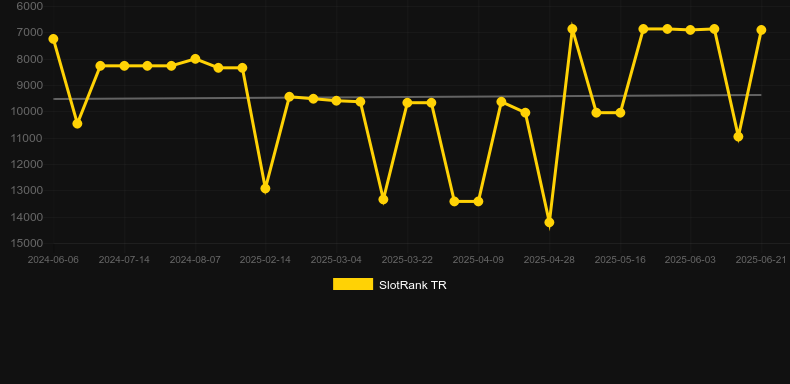Viewport: 790px width, 384px height.
Task: Click the 9000 y-axis label
Action: point(30,85)
